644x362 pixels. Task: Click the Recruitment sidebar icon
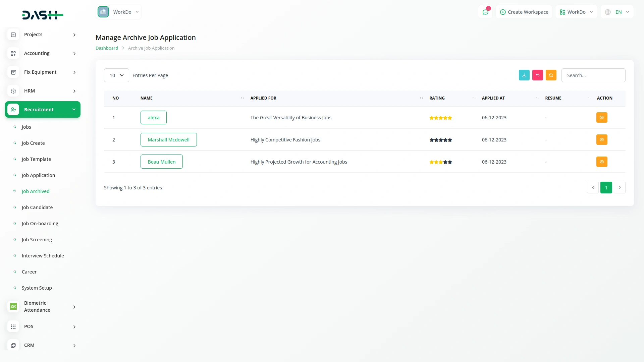click(x=13, y=110)
